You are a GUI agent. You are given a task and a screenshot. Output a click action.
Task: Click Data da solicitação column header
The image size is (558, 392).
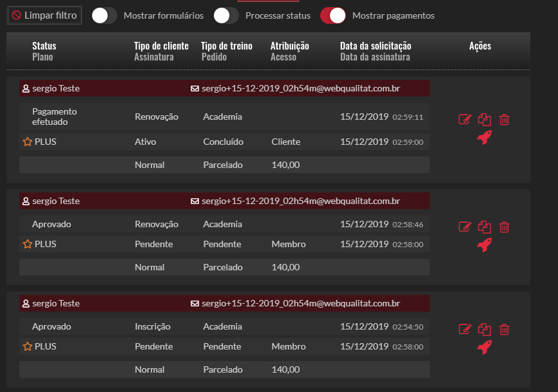coord(375,46)
